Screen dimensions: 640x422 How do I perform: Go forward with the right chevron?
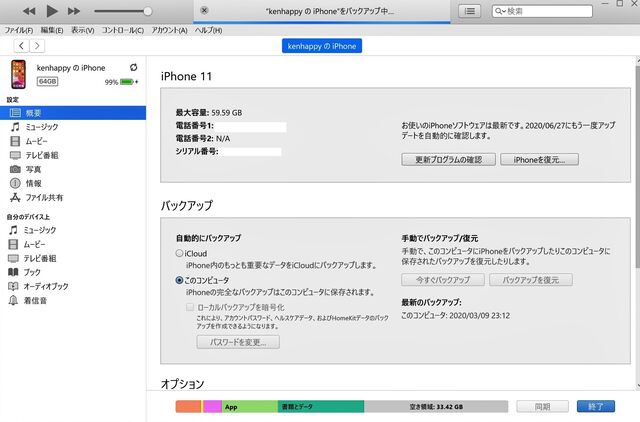pos(37,46)
